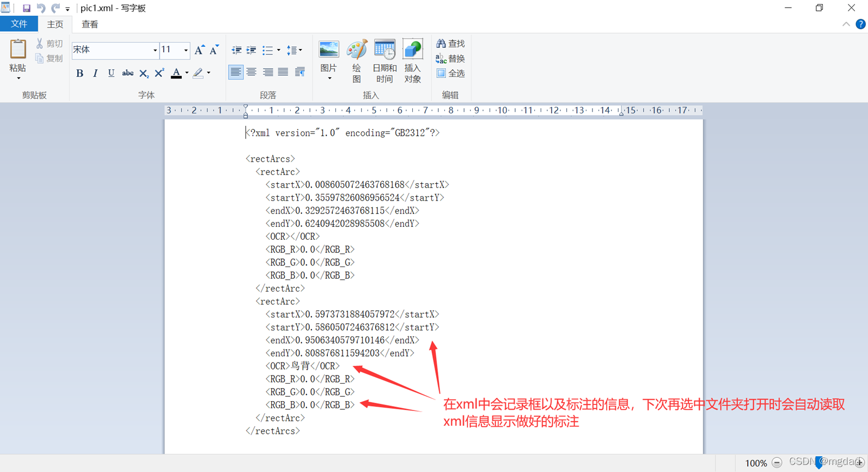
Task: Undo the last action
Action: [41, 8]
